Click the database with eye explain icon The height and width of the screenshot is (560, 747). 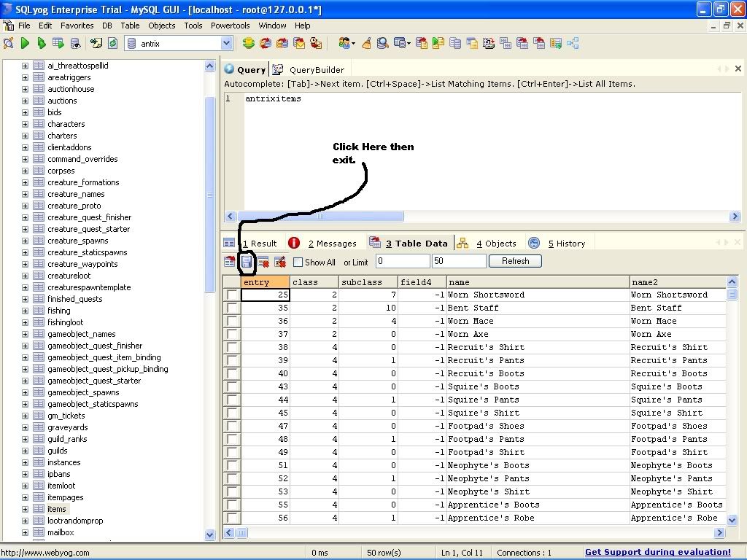(75, 43)
